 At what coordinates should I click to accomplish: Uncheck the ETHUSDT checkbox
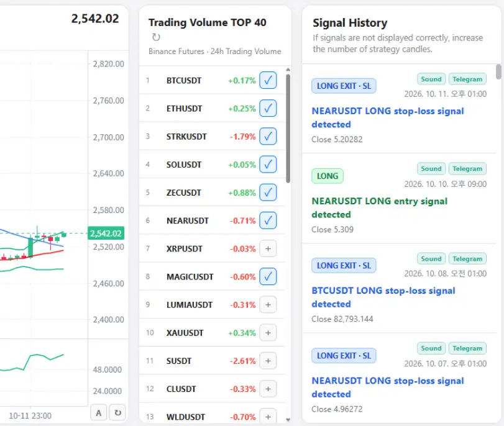268,108
